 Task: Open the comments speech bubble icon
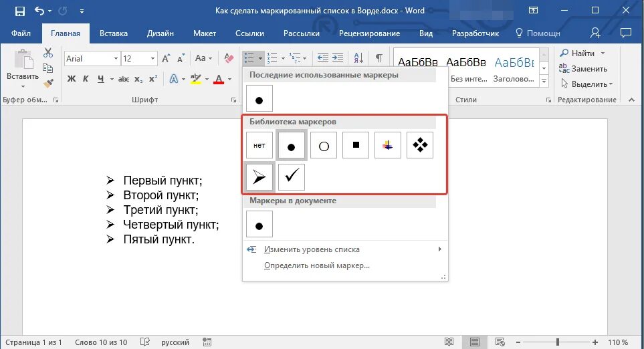tap(625, 33)
